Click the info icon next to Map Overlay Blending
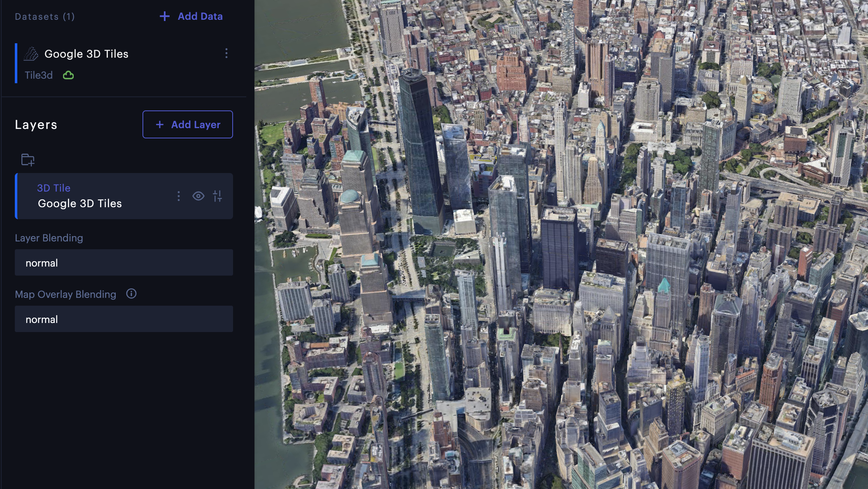This screenshot has height=489, width=868. [131, 294]
